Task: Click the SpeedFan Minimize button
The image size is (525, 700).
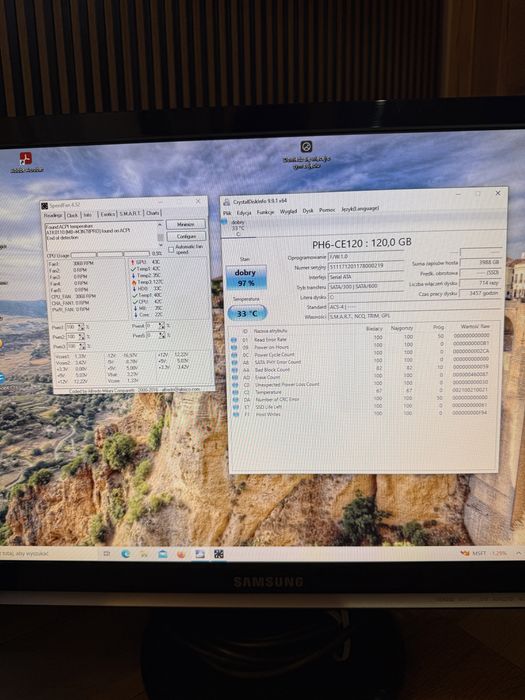Action: coord(186,224)
